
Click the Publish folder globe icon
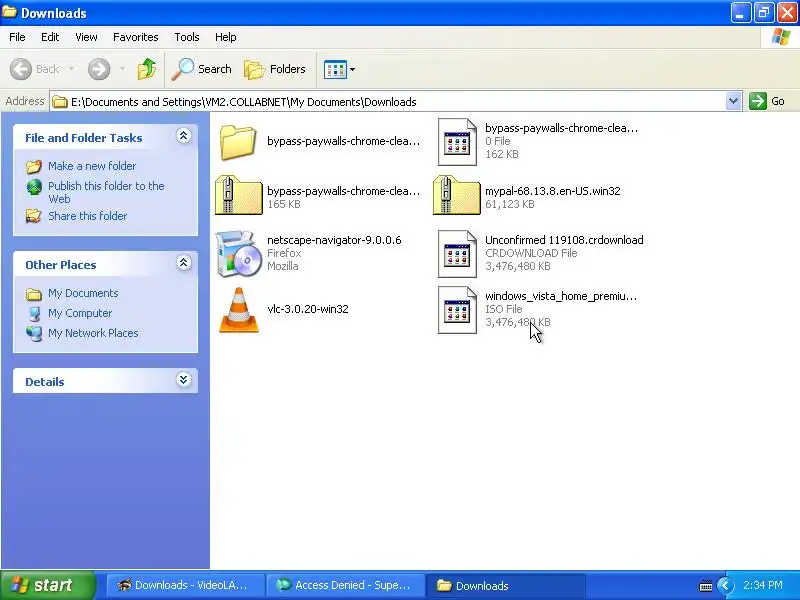(34, 187)
